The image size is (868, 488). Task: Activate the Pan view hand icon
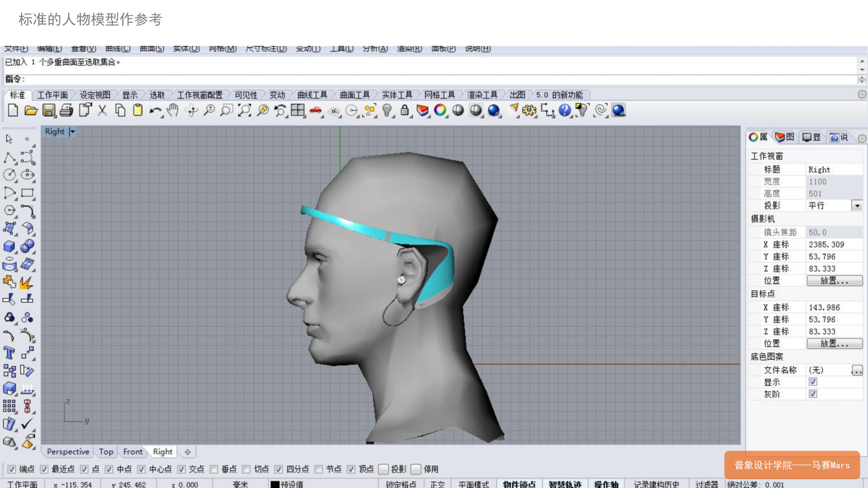[x=173, y=110]
